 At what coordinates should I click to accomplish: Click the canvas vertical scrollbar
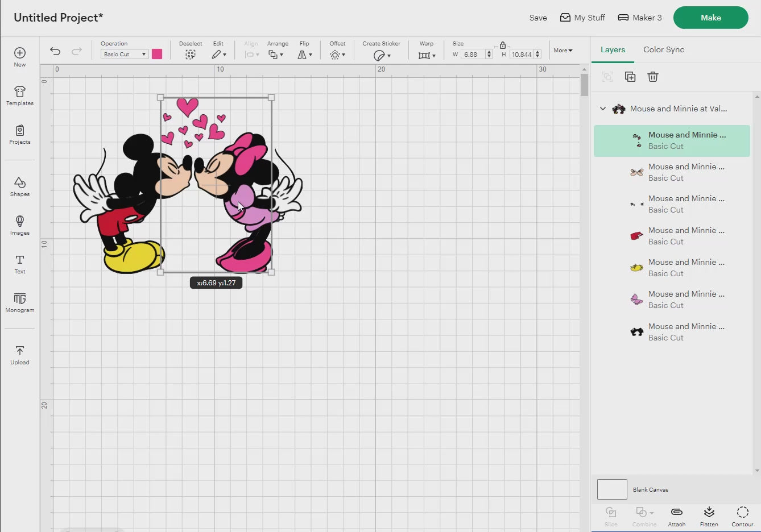(584, 85)
